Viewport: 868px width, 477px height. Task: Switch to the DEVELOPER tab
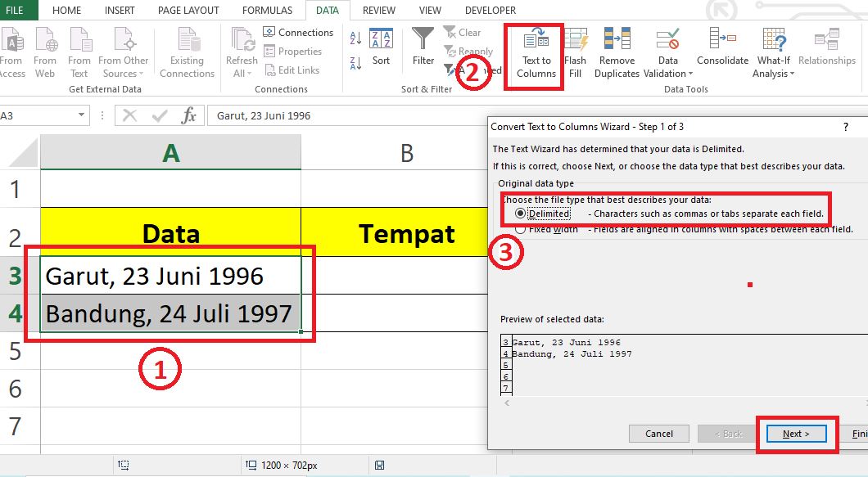pyautogui.click(x=491, y=10)
